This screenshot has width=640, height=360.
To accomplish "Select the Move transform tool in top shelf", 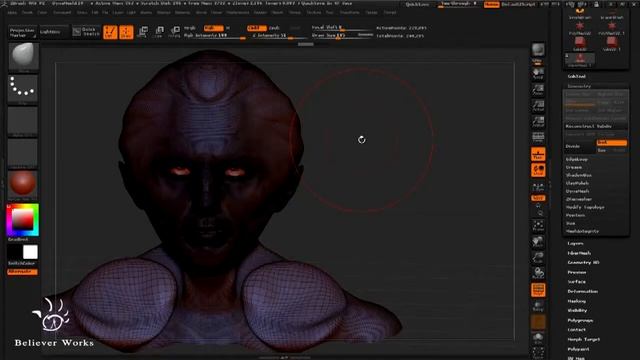I will point(143,31).
